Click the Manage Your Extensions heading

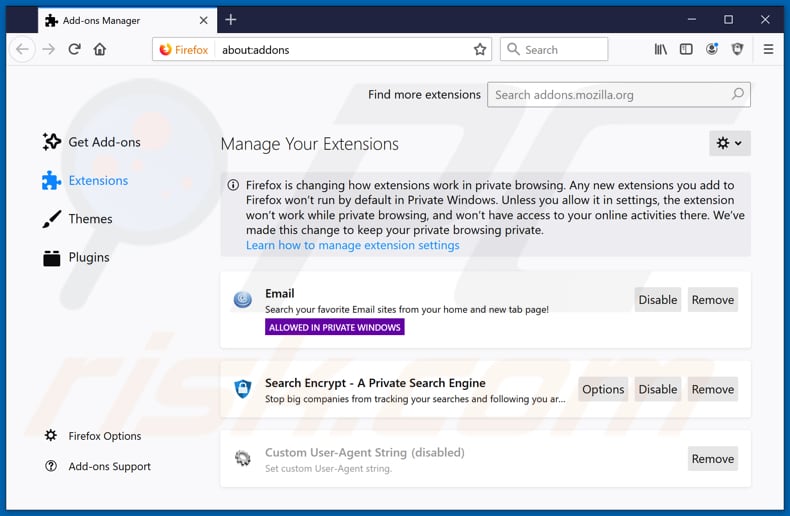click(x=309, y=144)
